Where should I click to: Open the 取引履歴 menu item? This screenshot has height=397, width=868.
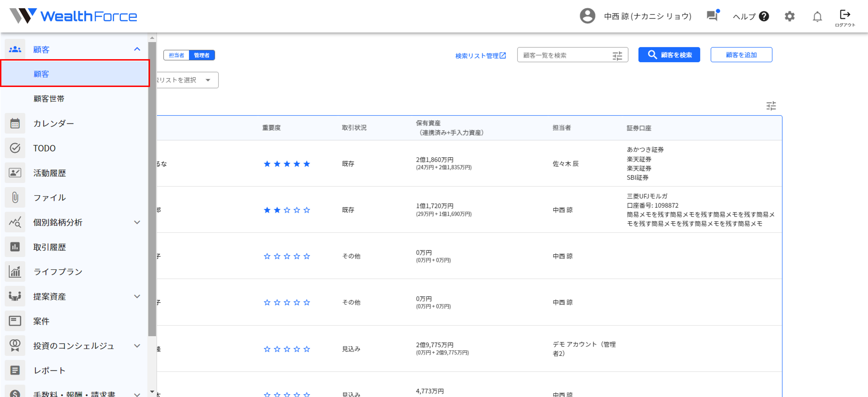tap(49, 247)
